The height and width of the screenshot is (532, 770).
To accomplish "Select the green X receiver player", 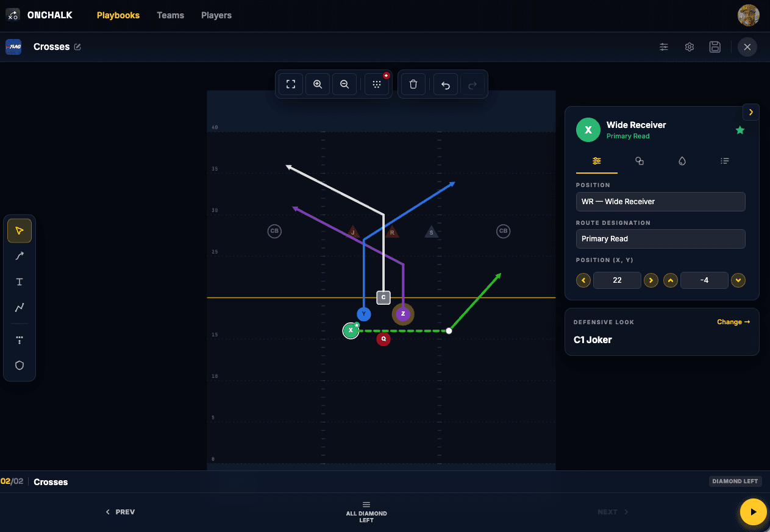I will click(x=351, y=330).
